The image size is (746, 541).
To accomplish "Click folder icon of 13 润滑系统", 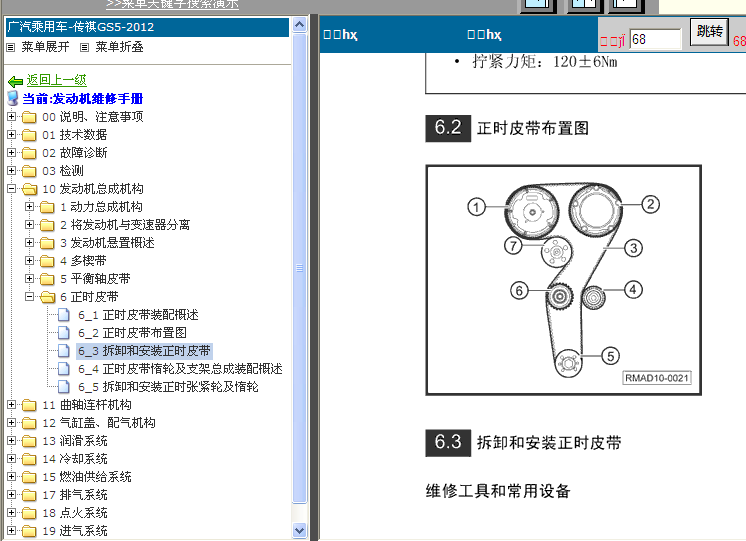I will (x=29, y=441).
